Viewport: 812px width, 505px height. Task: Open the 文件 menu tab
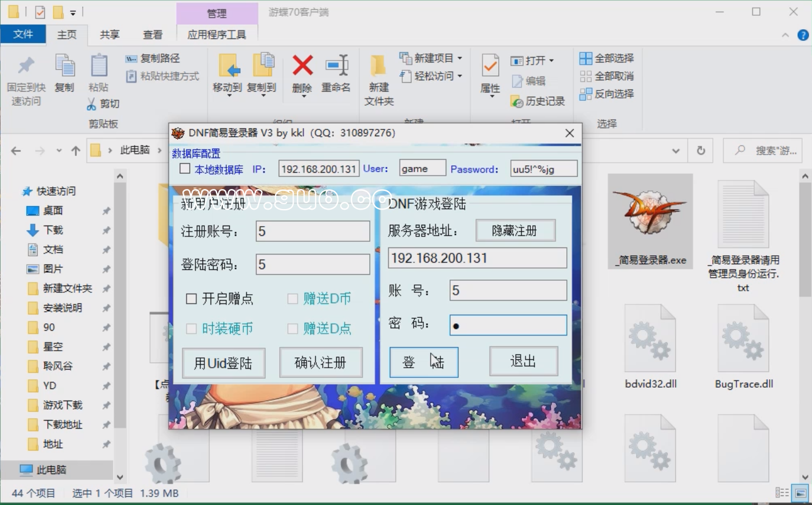(23, 34)
